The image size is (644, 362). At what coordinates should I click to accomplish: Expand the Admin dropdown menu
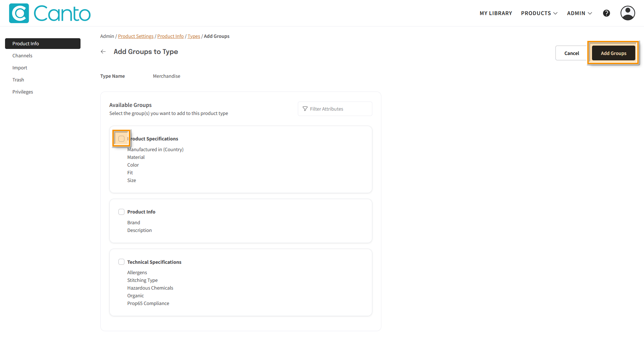click(579, 13)
